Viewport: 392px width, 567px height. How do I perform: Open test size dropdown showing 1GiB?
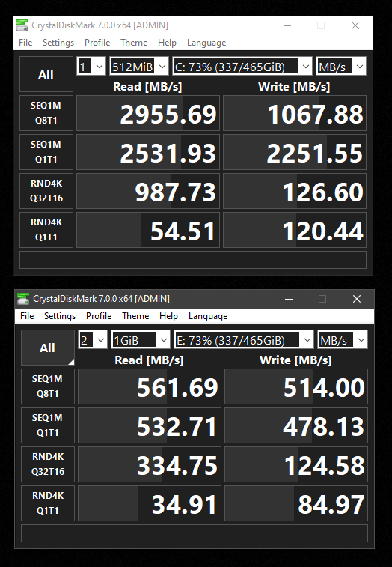141,340
